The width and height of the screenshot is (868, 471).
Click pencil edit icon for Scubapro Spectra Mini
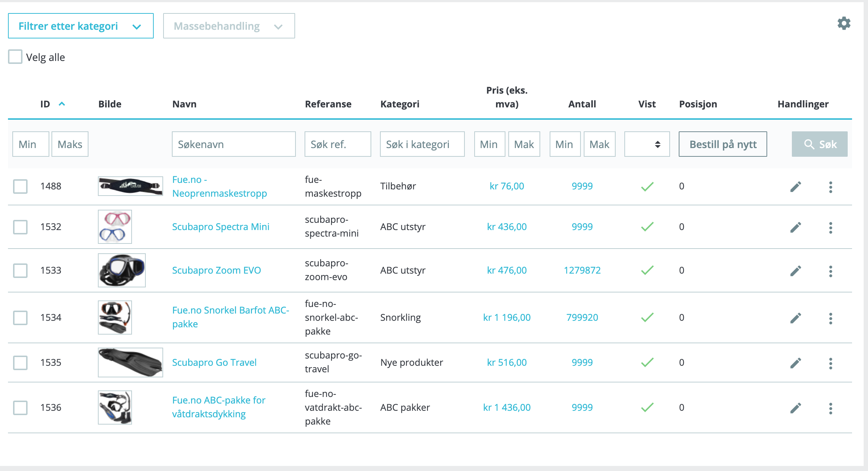pos(795,228)
